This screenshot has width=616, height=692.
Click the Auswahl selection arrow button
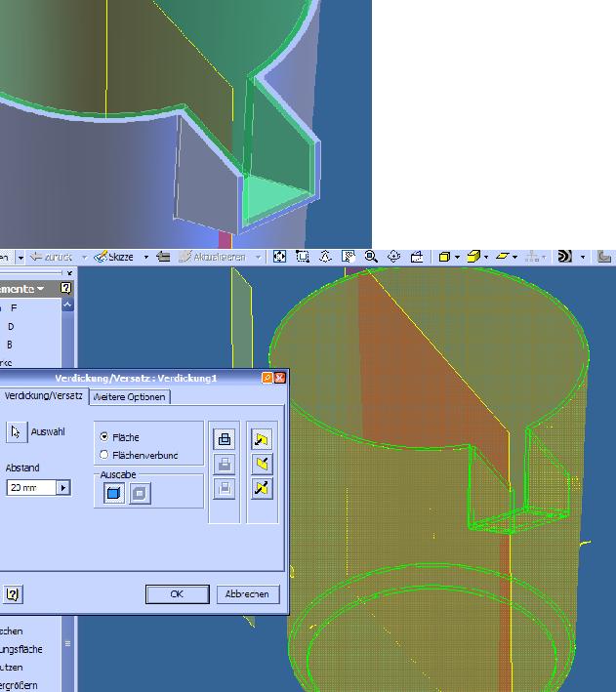tap(17, 432)
